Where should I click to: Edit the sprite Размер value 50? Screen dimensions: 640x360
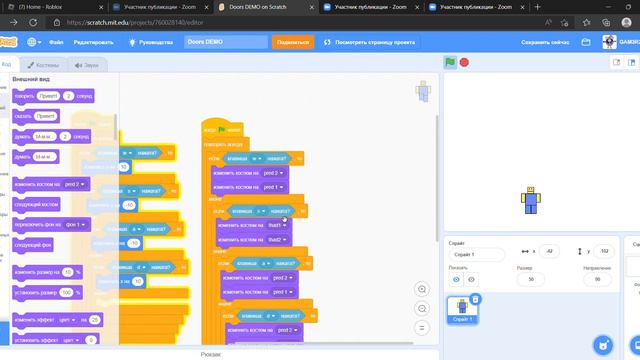pyautogui.click(x=531, y=279)
